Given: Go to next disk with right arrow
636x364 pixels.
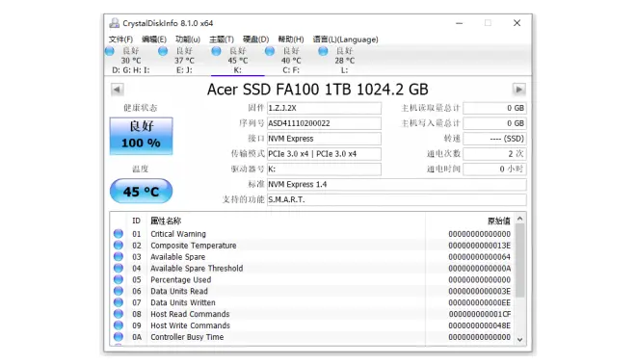Looking at the screenshot, I should tap(518, 90).
